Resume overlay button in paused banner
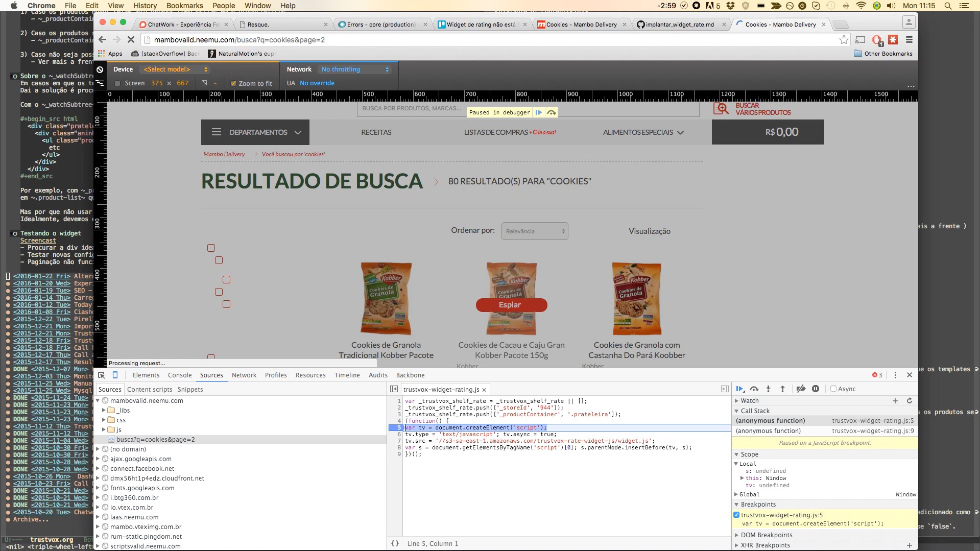This screenshot has height=551, width=980. (539, 112)
